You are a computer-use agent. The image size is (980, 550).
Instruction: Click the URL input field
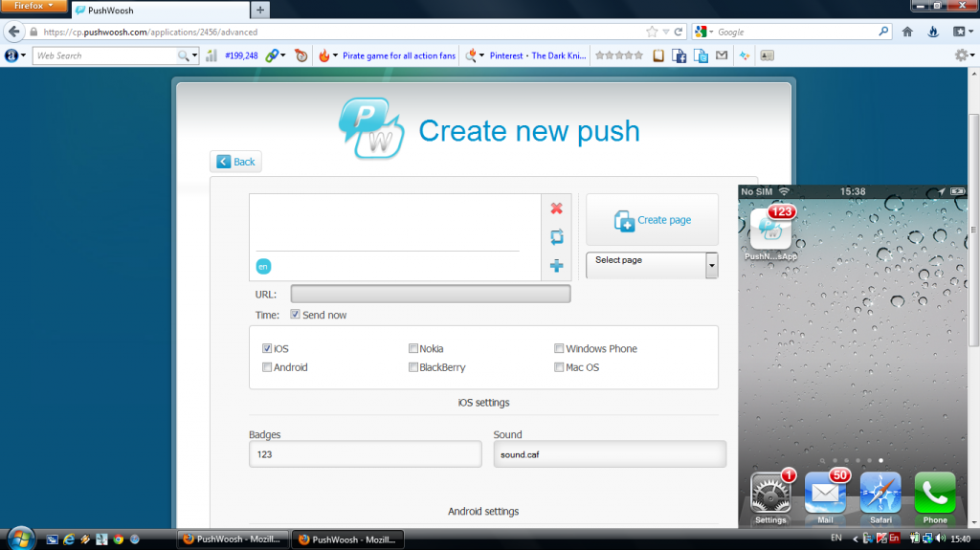pos(431,294)
